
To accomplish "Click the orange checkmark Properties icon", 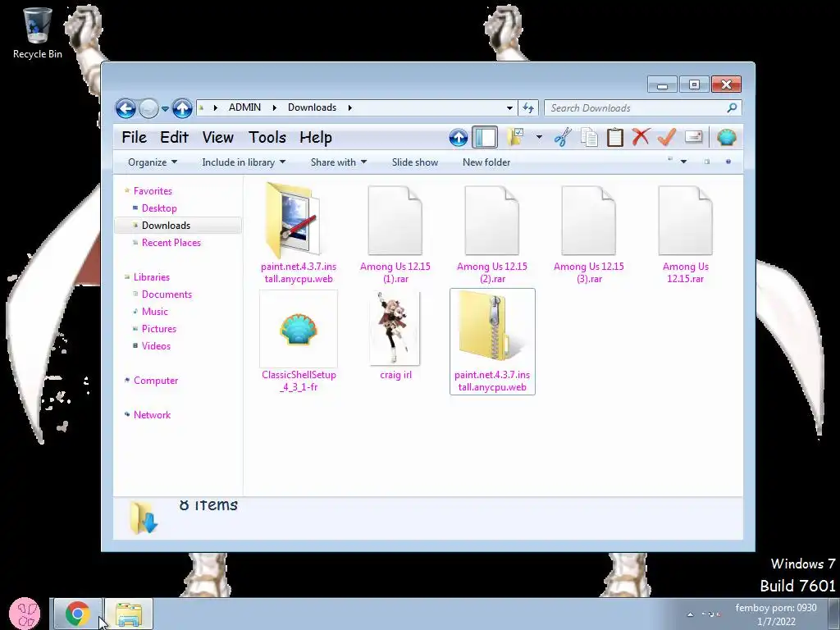I will [x=667, y=137].
